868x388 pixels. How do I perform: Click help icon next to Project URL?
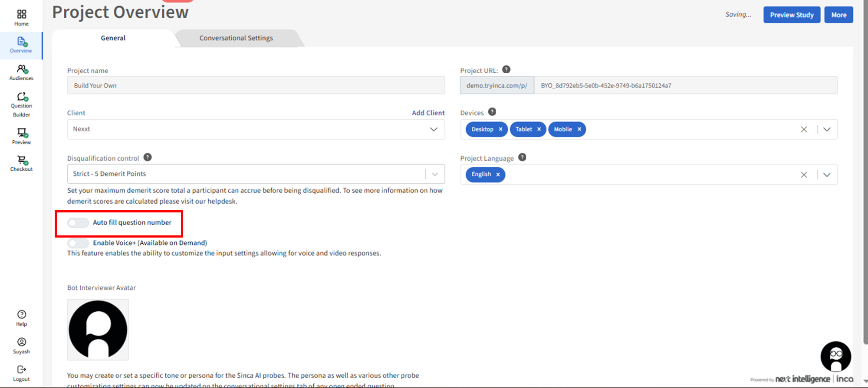[x=506, y=69]
